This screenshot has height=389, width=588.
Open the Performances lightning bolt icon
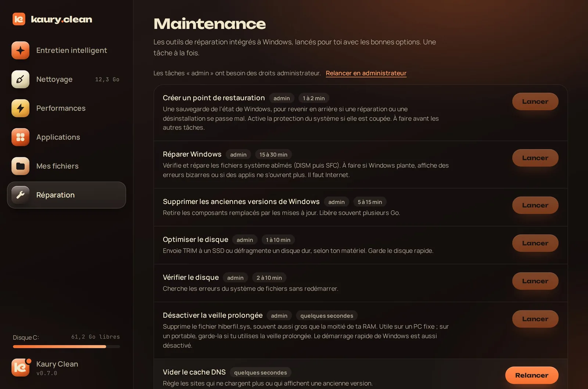(21, 108)
